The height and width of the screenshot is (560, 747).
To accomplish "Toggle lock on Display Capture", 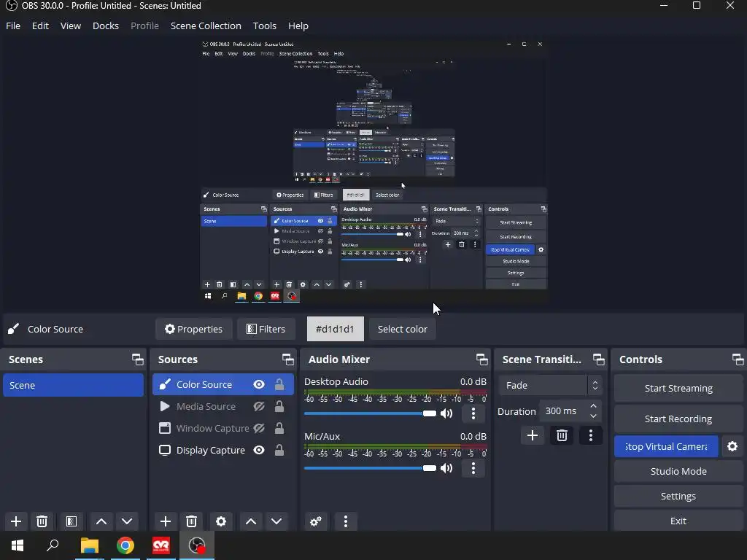I will click(x=279, y=450).
